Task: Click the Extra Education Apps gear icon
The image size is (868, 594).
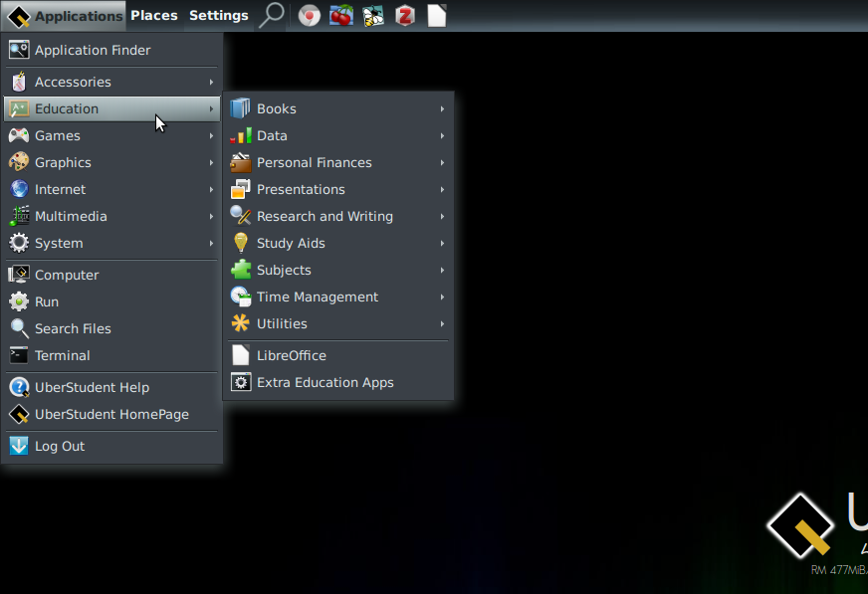Action: tap(241, 382)
